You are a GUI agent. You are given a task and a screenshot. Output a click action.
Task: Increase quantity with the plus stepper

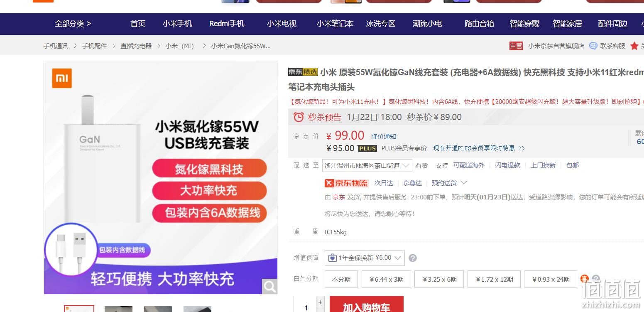click(320, 302)
